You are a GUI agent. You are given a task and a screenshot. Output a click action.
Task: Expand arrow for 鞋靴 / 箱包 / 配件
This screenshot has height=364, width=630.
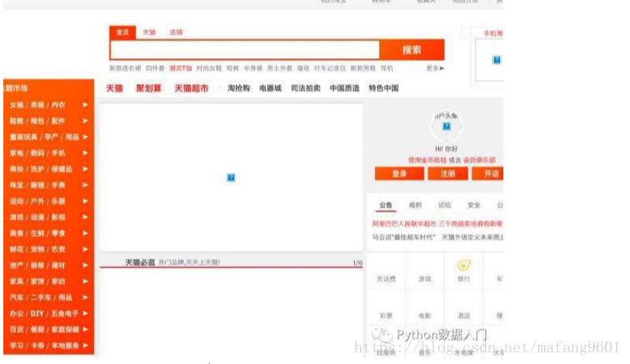[x=85, y=121]
